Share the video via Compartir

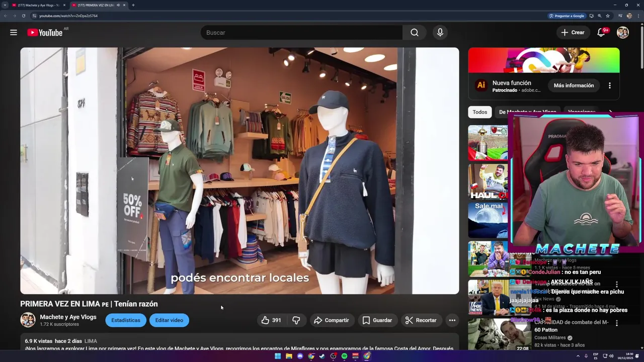pyautogui.click(x=332, y=320)
